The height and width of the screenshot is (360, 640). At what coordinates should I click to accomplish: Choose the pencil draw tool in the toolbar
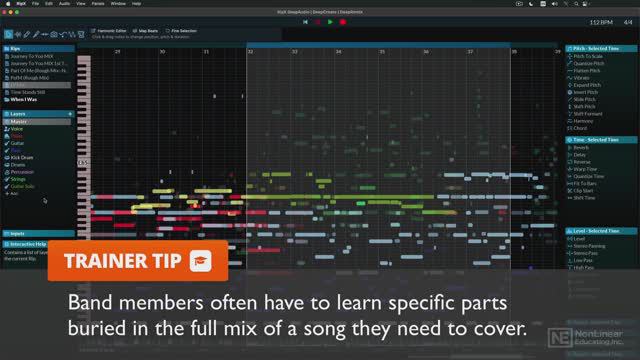(27, 35)
